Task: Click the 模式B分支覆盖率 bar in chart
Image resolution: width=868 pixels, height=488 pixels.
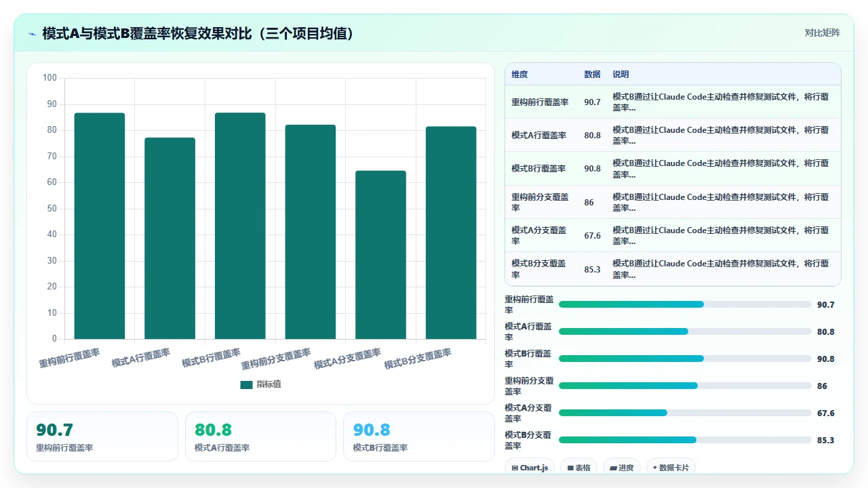Action: click(451, 232)
